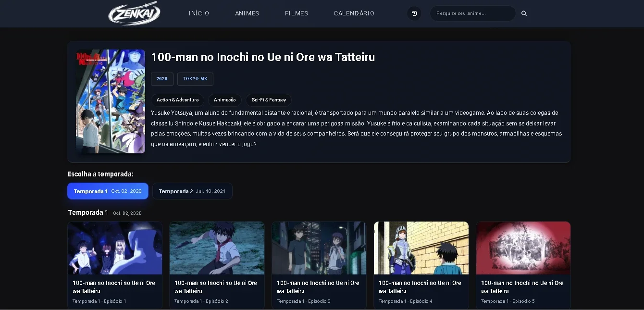Click 'Temporada 1 - Episódio 5' label
Screen dimensions: 644x310
tap(508, 301)
